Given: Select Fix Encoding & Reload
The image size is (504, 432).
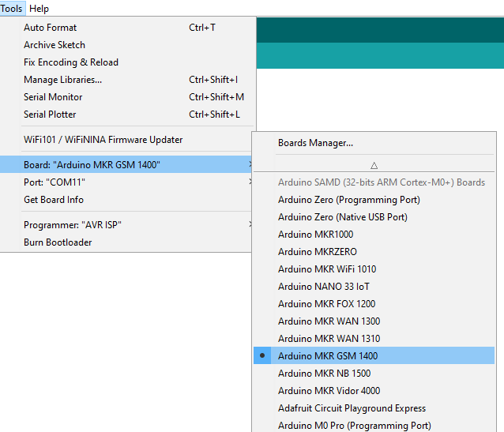Looking at the screenshot, I should 71,62.
